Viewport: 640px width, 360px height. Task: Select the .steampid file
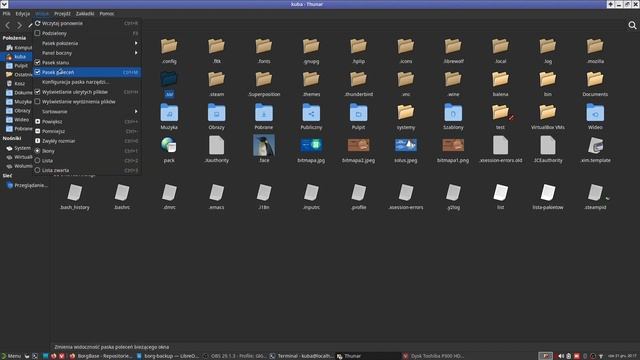(x=595, y=197)
